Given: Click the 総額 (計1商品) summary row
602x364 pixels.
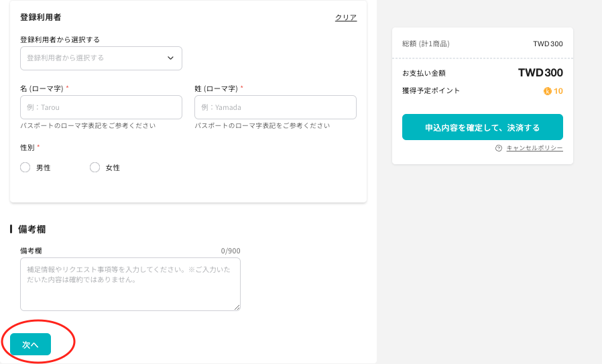Looking at the screenshot, I should (x=482, y=44).
